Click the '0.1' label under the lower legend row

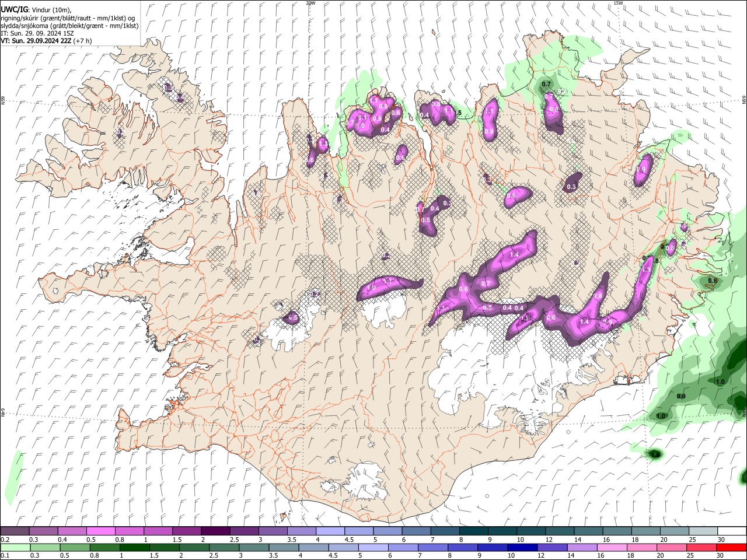coord(4,555)
